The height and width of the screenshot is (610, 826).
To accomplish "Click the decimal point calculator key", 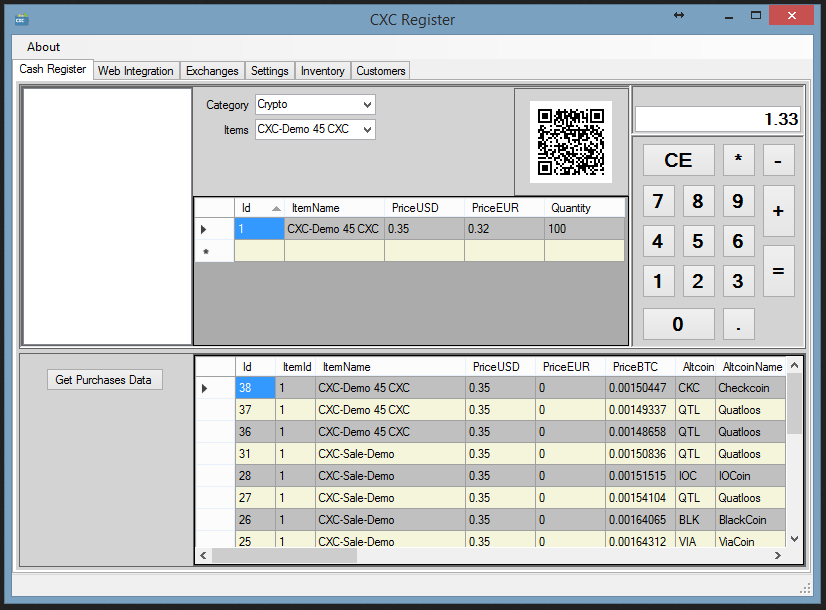I will [x=739, y=324].
